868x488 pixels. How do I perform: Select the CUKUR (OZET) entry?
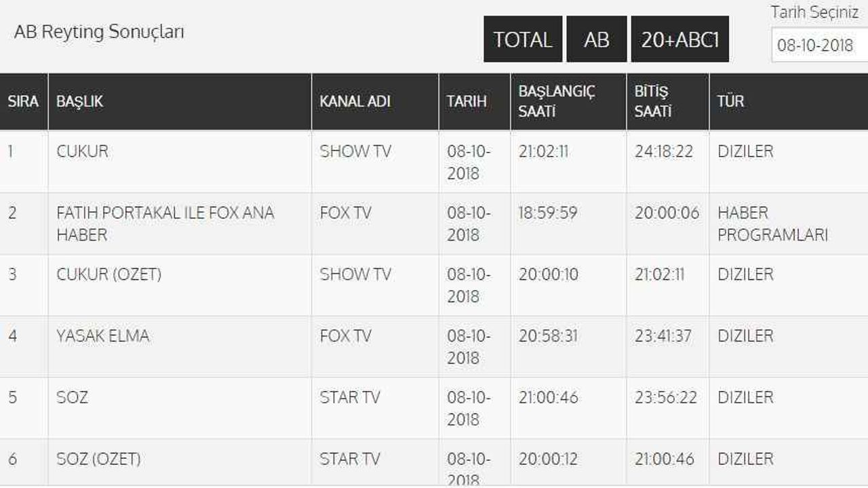coord(108,274)
